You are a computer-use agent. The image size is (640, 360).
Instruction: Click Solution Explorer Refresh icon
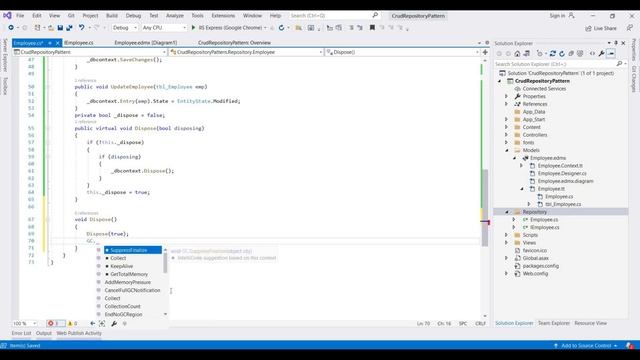click(x=562, y=53)
